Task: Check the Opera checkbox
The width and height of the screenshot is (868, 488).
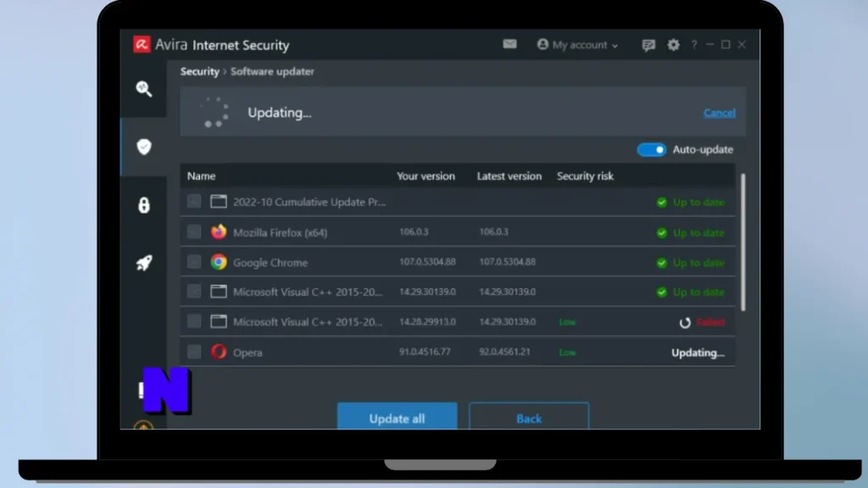Action: pyautogui.click(x=194, y=352)
